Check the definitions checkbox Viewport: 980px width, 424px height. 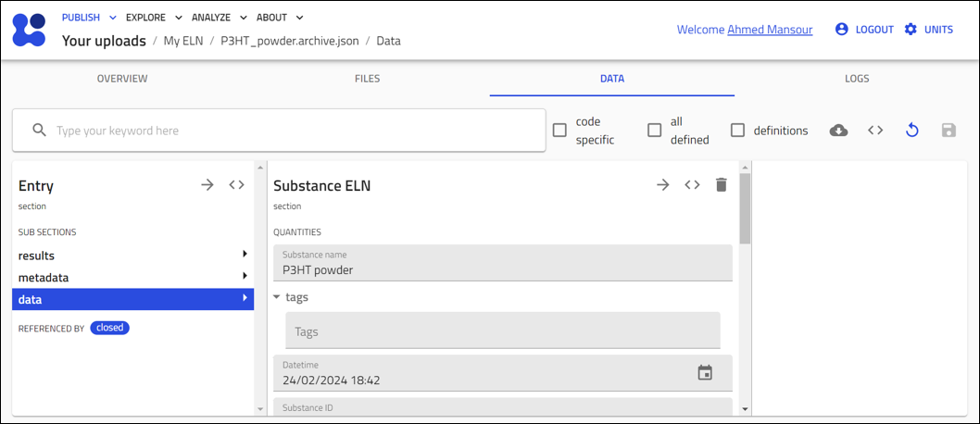tap(737, 131)
